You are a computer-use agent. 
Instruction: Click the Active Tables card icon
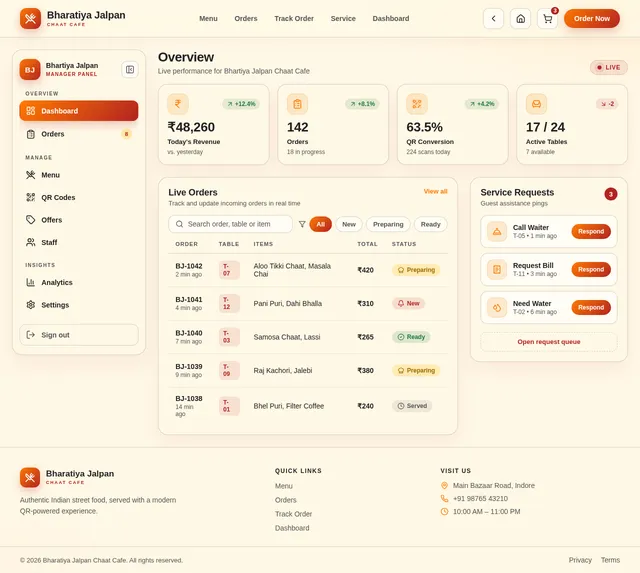point(536,104)
